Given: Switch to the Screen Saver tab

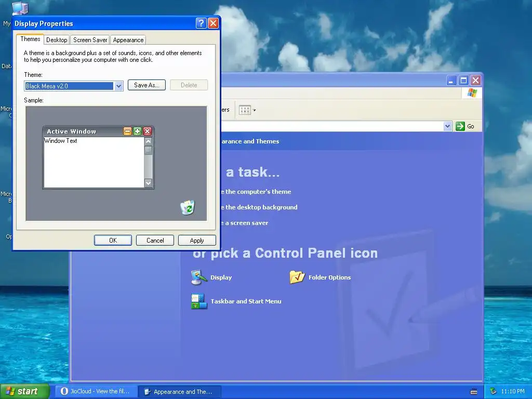Looking at the screenshot, I should click(90, 40).
